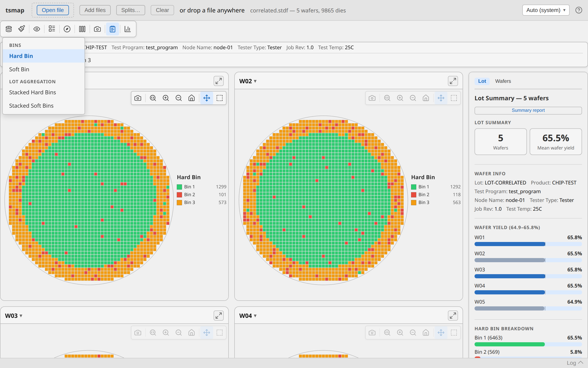Expand the W02 wafer map to fullscreen

coord(453,81)
